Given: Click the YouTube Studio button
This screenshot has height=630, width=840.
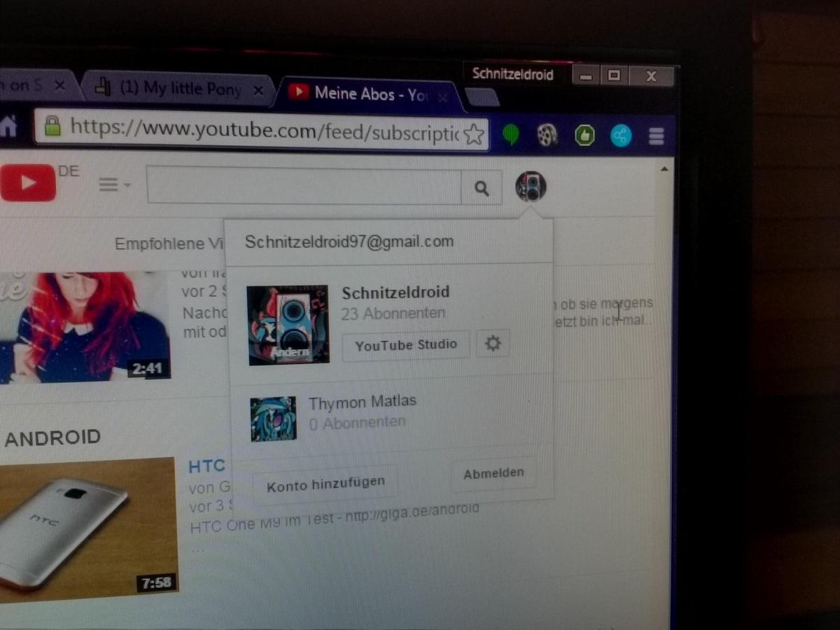Looking at the screenshot, I should click(406, 345).
